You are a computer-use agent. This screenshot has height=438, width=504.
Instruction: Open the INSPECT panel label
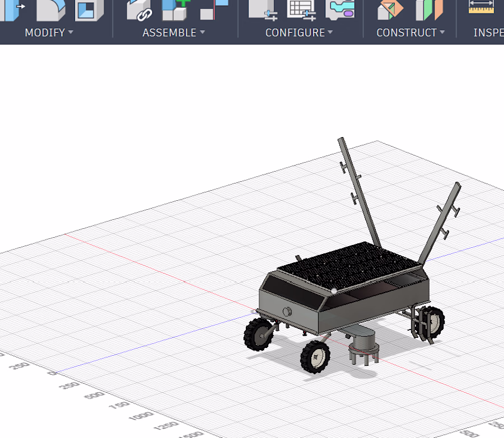[x=488, y=32]
